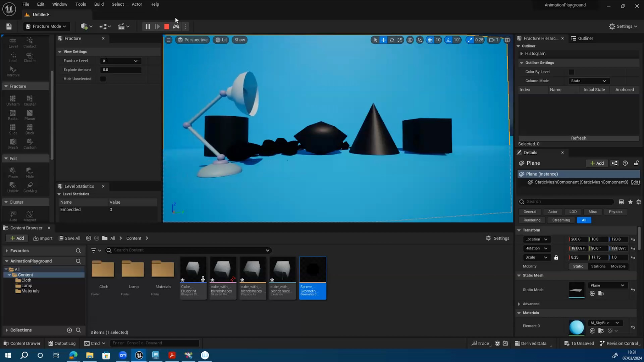The image size is (644, 362).
Task: Open the Fracture Level dropdown
Action: coord(120,61)
